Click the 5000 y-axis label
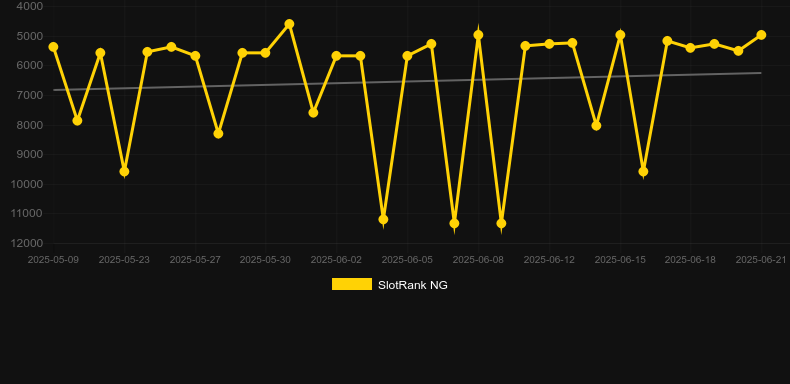 (x=30, y=36)
